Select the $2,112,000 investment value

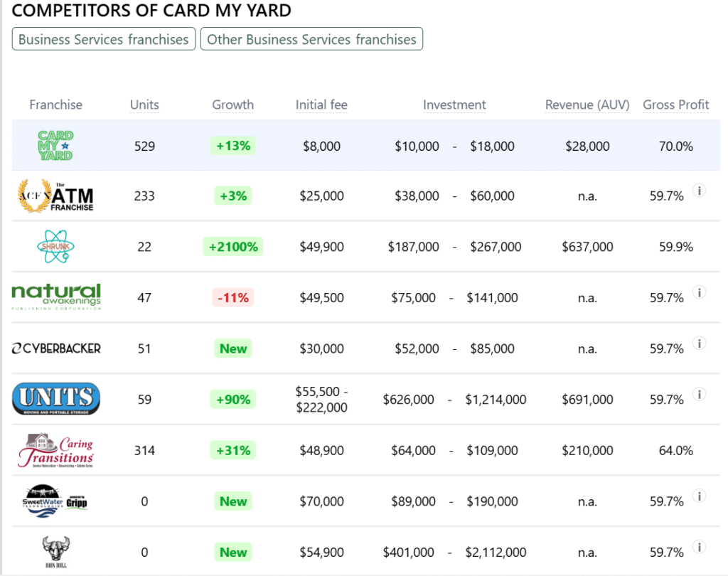point(496,553)
